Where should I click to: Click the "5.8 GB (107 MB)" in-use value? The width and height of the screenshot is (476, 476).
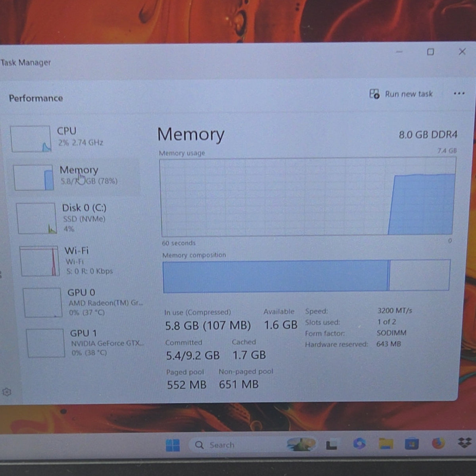click(208, 326)
